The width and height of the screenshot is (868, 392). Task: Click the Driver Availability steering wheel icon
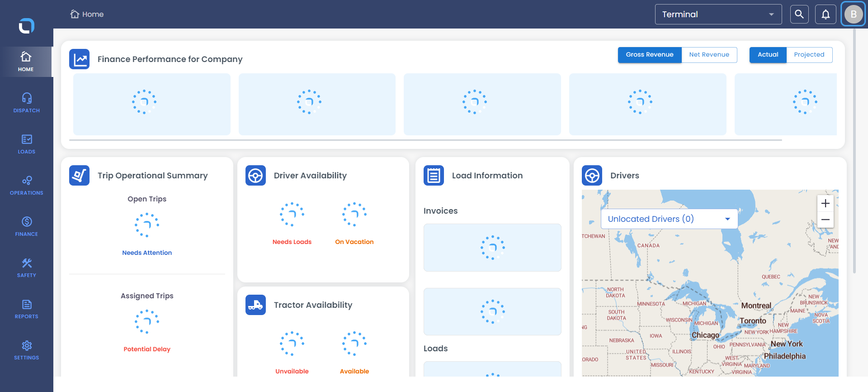click(x=255, y=176)
